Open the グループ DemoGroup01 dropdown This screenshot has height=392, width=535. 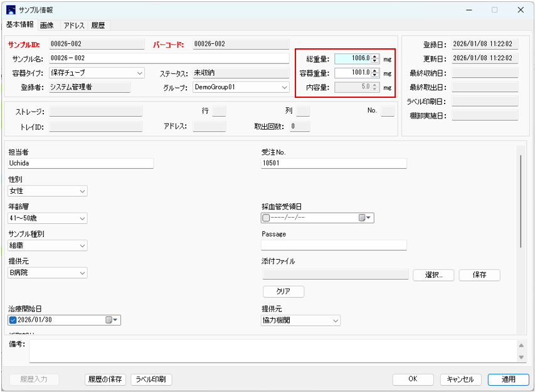[284, 87]
